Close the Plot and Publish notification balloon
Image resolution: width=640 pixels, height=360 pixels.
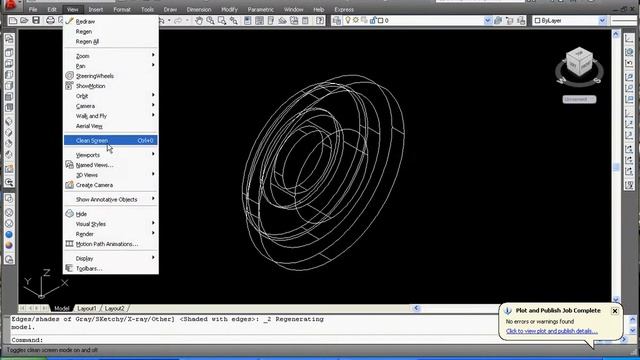pos(615,311)
